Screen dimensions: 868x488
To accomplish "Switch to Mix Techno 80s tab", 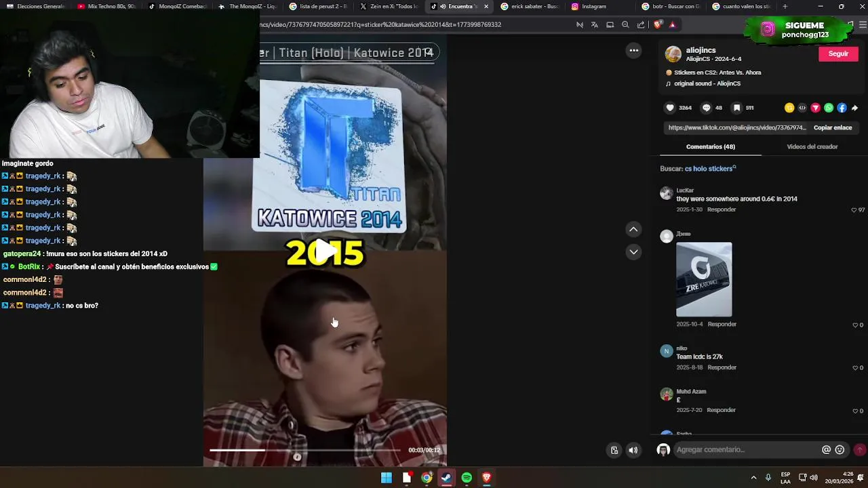I will (x=106, y=6).
